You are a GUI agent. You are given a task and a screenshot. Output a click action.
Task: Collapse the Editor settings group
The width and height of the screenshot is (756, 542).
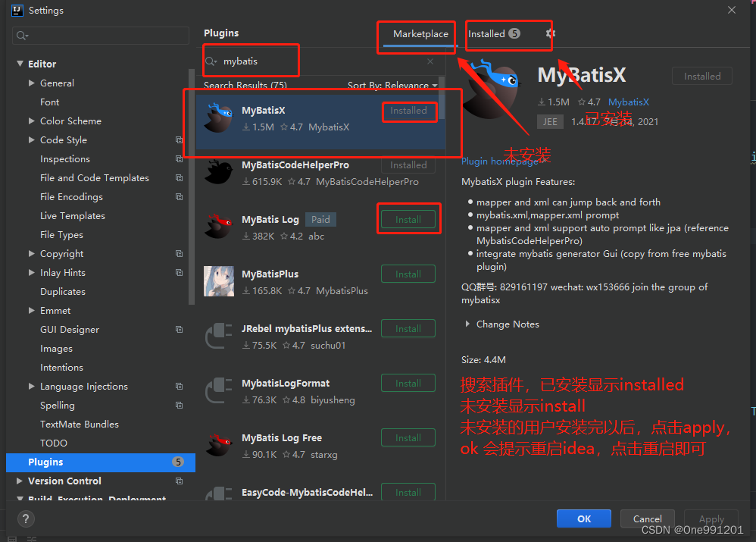tap(20, 64)
